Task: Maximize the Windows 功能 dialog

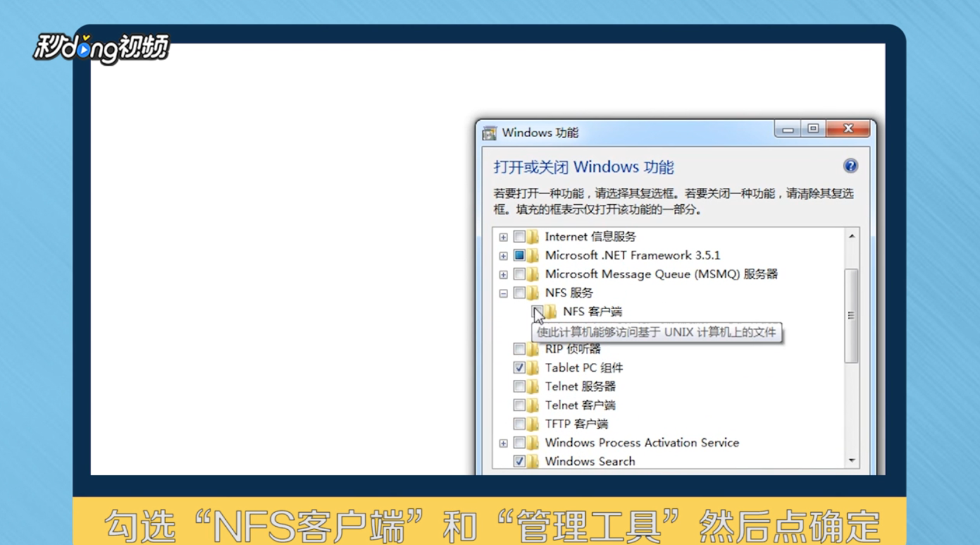Action: (814, 129)
